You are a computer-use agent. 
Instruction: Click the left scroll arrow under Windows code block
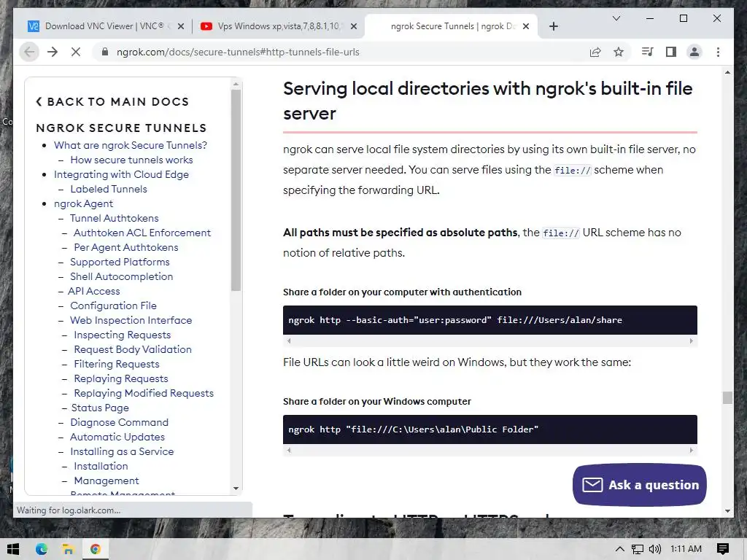(x=289, y=450)
